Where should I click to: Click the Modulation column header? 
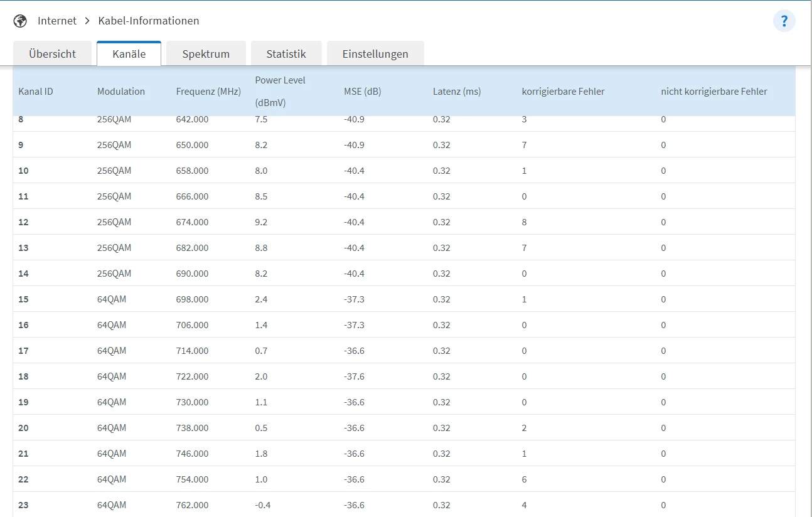click(x=121, y=92)
